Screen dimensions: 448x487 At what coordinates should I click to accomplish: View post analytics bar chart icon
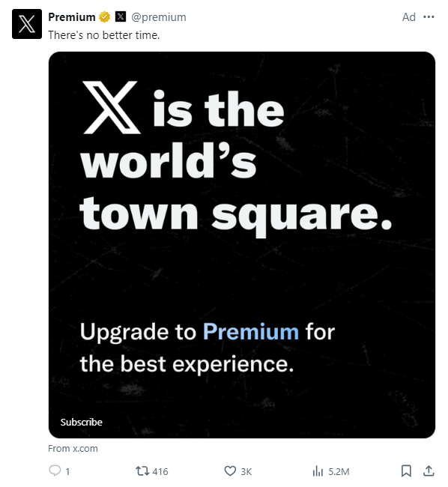point(318,471)
